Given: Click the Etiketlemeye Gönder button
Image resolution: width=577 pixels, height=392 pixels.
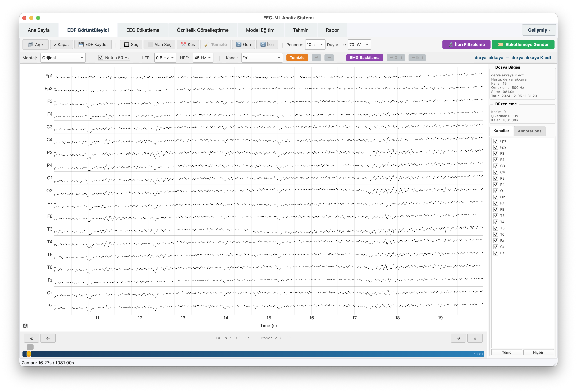Looking at the screenshot, I should click(x=523, y=44).
